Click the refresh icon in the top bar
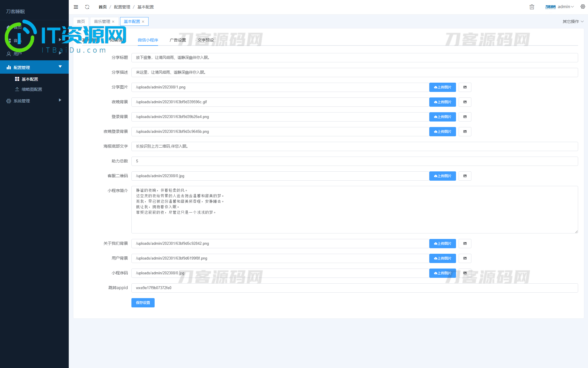The image size is (588, 368). (87, 7)
